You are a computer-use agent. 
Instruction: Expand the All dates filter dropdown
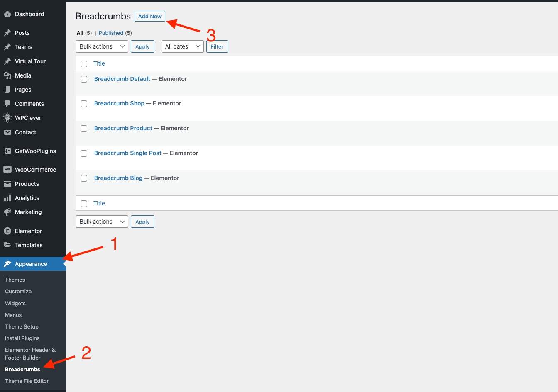pos(182,46)
